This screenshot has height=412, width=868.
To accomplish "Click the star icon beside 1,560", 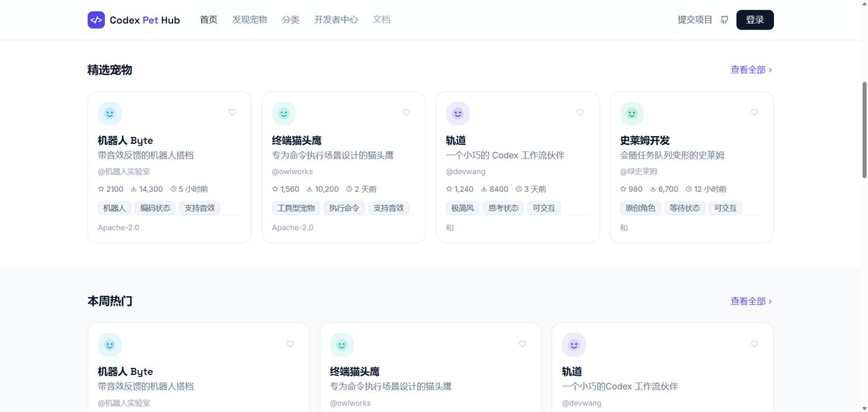I will point(276,189).
